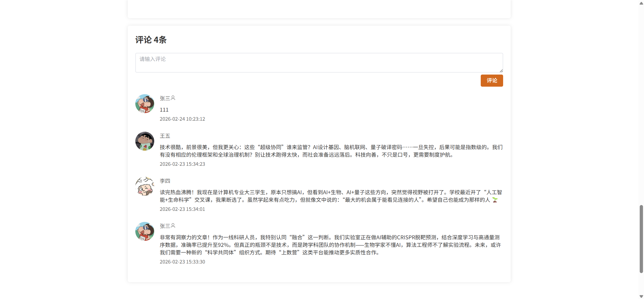The image size is (644, 299).
Task: Click 张三's avatar on the 111 comment
Action: [145, 104]
